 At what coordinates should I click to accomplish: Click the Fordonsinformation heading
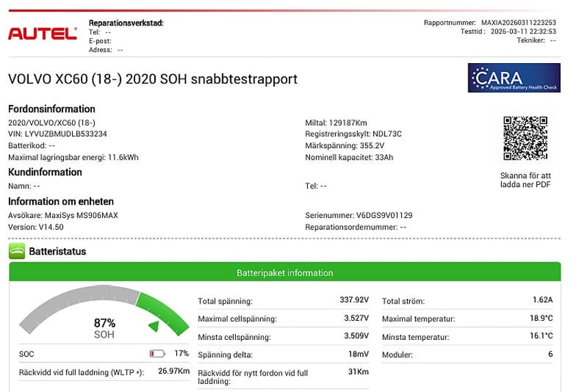click(51, 109)
